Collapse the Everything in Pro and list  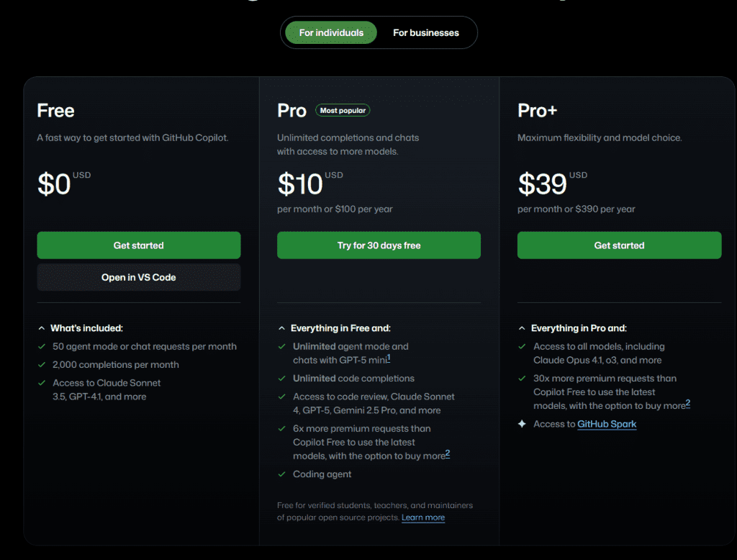pos(522,328)
